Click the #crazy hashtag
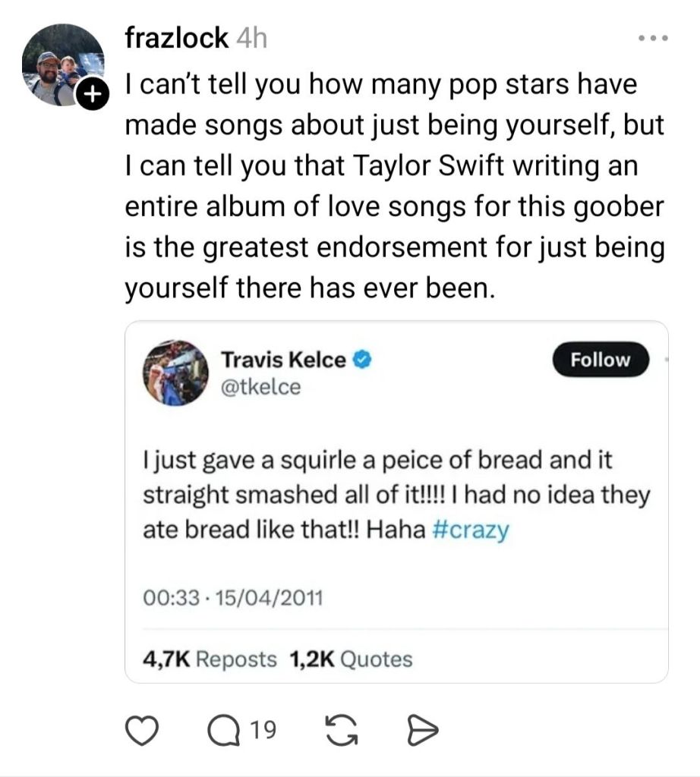Image resolution: width=700 pixels, height=777 pixels. [470, 529]
